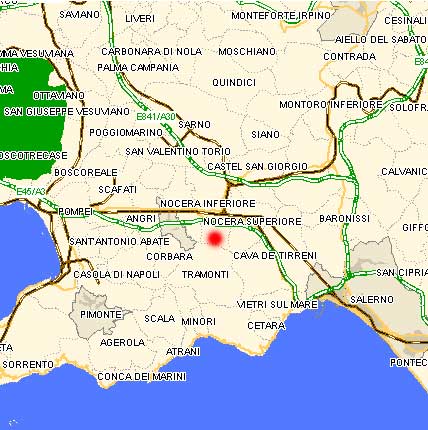Viewport: 428px width, 430px height.
Task: Select the AGEROLA label
Action: (x=123, y=342)
